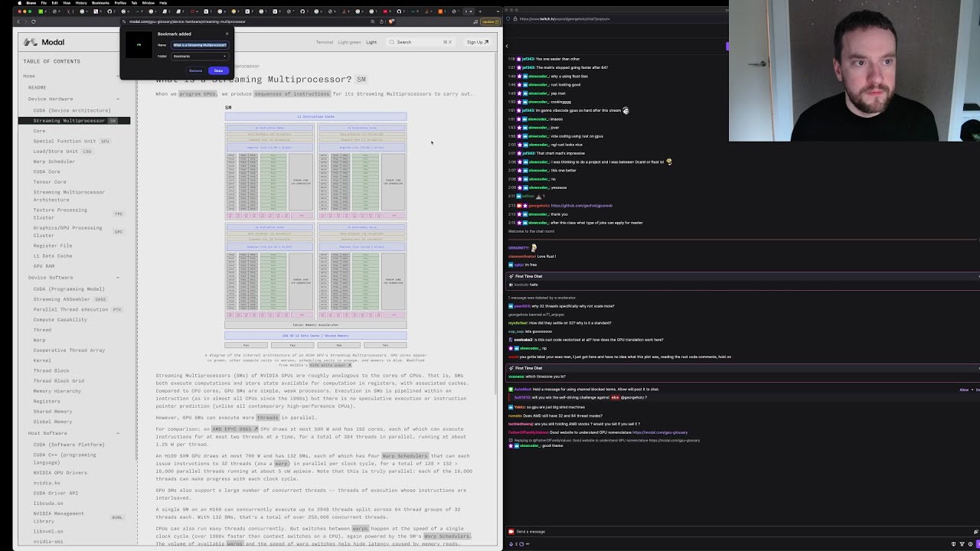Click the modal.com address bar URL
980x551 pixels.
tap(187, 21)
